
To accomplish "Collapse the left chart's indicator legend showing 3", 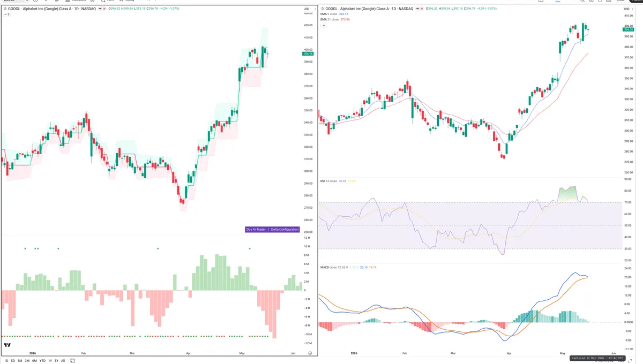I will [x=6, y=14].
